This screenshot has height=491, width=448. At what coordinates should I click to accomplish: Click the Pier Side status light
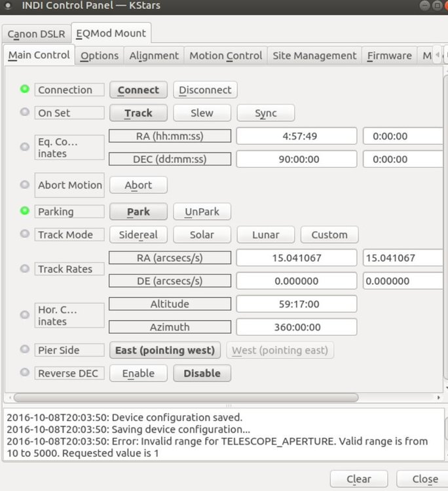click(24, 349)
